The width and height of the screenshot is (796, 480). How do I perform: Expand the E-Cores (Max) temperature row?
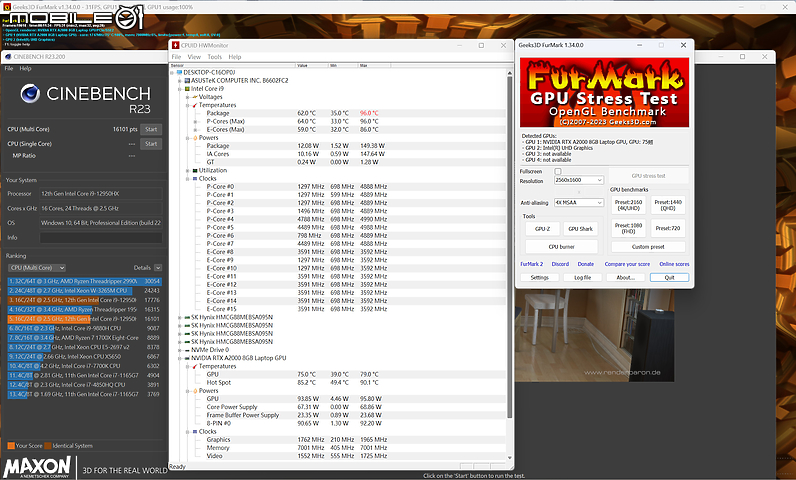pos(195,130)
